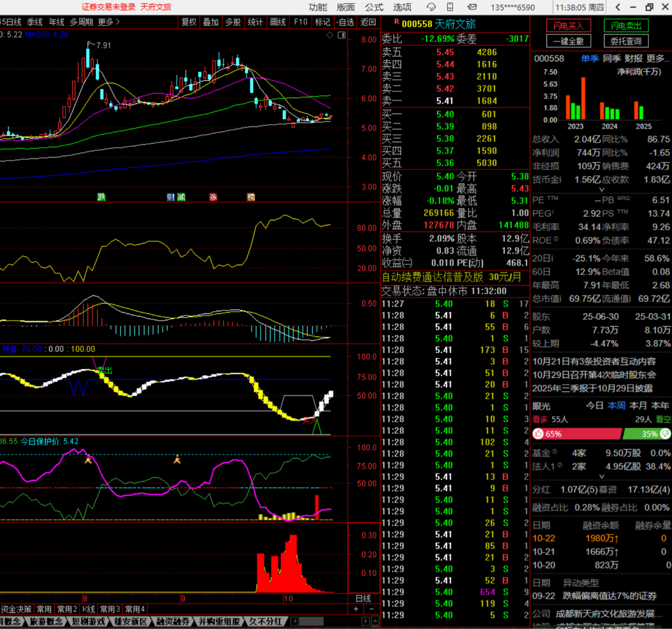Click the 复权 toolbar button
672x629 pixels.
click(189, 22)
